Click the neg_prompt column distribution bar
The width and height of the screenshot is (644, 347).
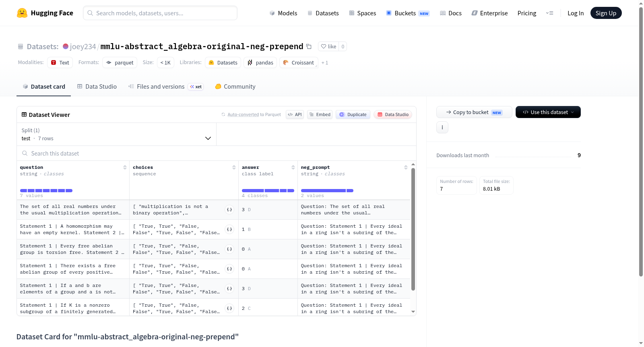pyautogui.click(x=327, y=190)
